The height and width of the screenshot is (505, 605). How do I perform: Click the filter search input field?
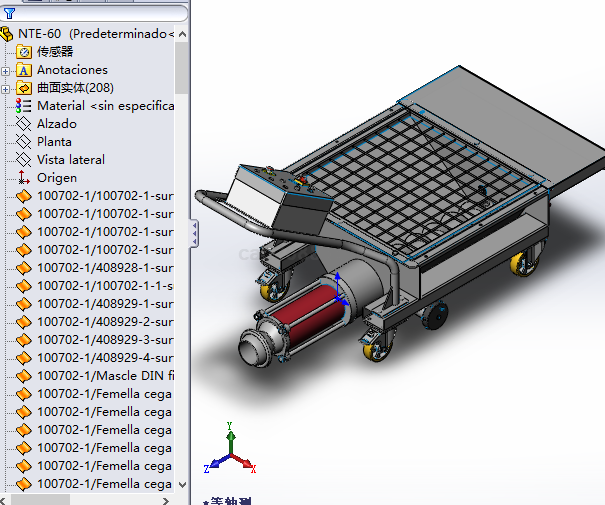[100, 14]
